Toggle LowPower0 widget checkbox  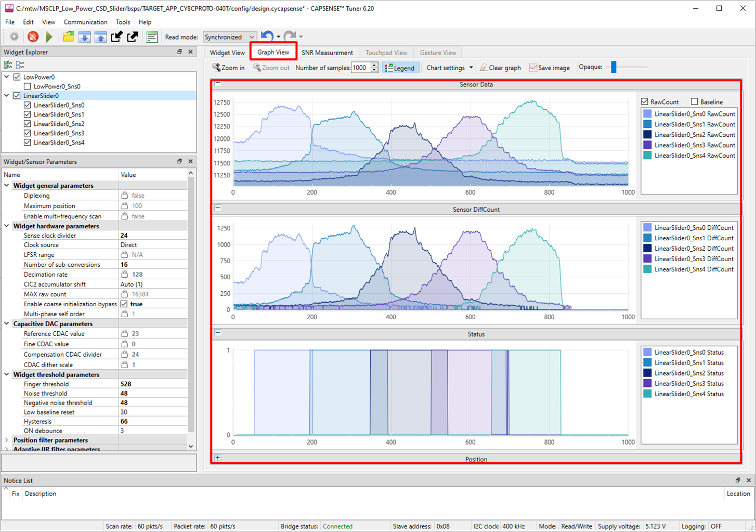17,77
